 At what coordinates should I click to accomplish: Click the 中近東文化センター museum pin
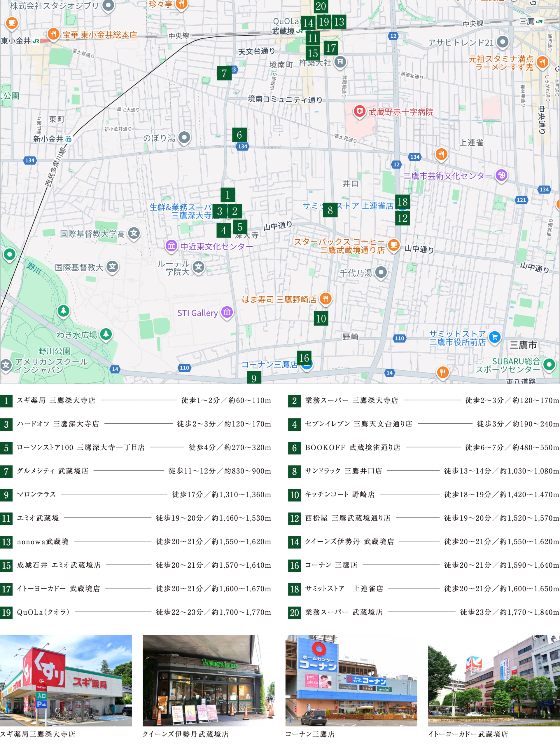(x=171, y=246)
